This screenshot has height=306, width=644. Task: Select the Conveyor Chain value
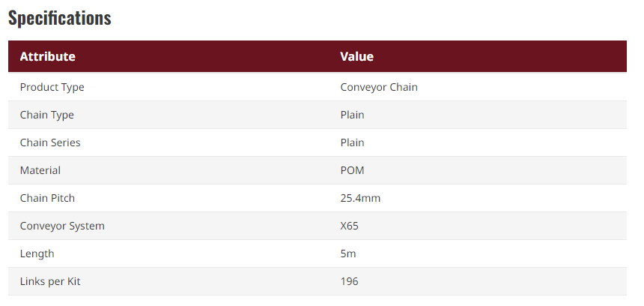click(x=379, y=87)
